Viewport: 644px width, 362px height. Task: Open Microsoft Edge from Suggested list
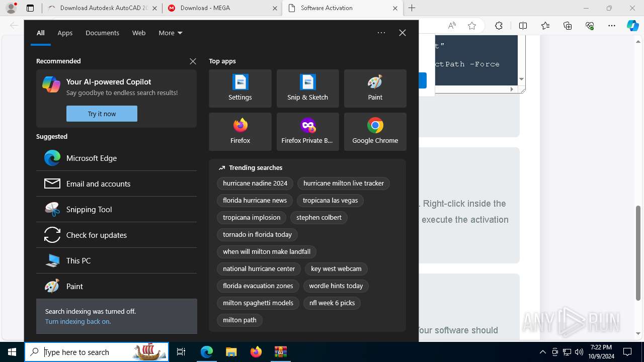(x=116, y=158)
